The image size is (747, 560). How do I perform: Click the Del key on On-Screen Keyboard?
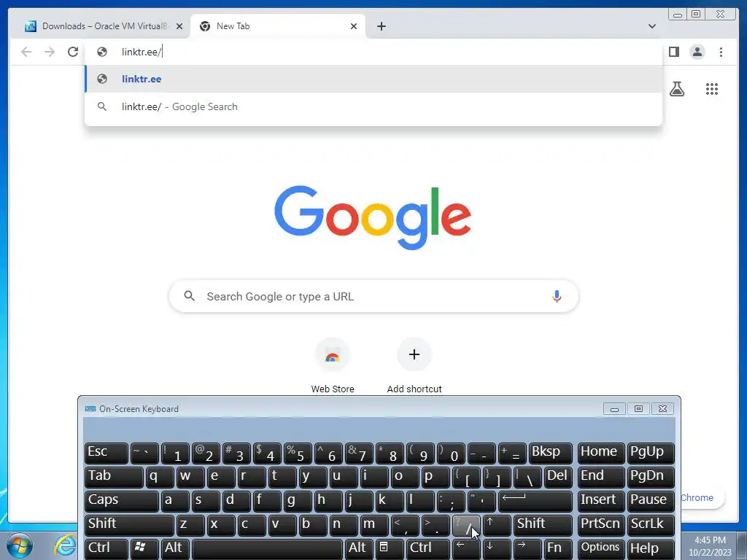[x=558, y=477]
